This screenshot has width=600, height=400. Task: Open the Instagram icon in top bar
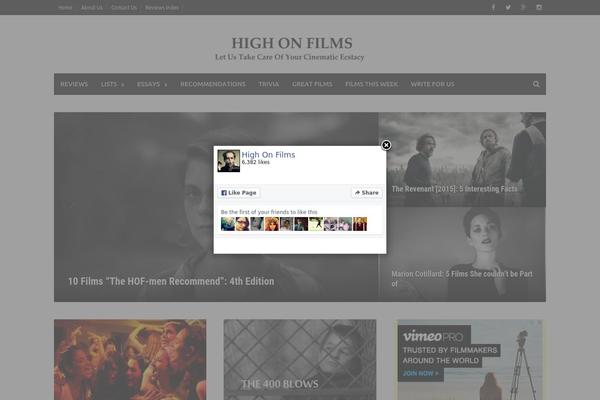point(539,7)
